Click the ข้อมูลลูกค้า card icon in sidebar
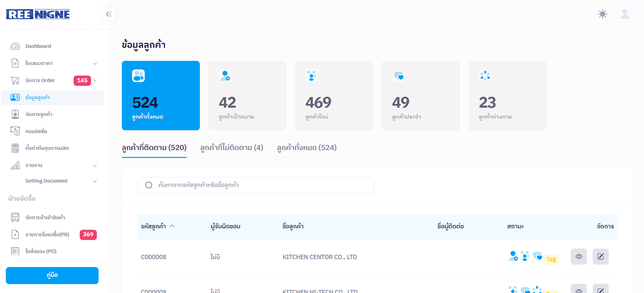 tap(15, 97)
